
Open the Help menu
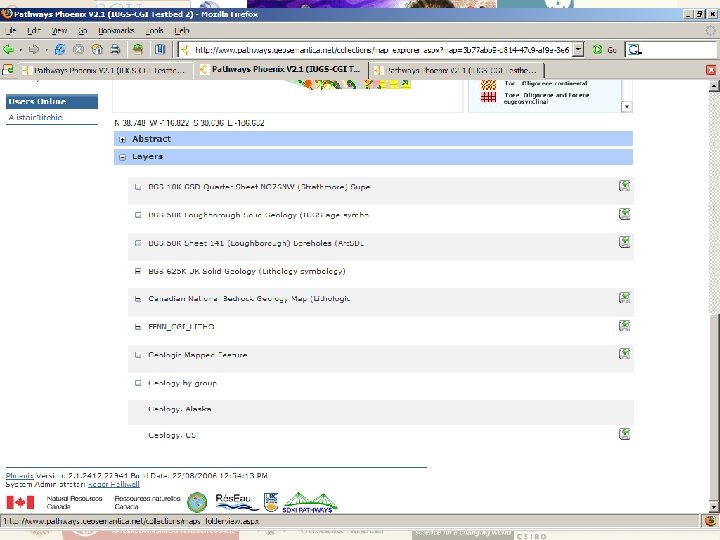[x=182, y=31]
